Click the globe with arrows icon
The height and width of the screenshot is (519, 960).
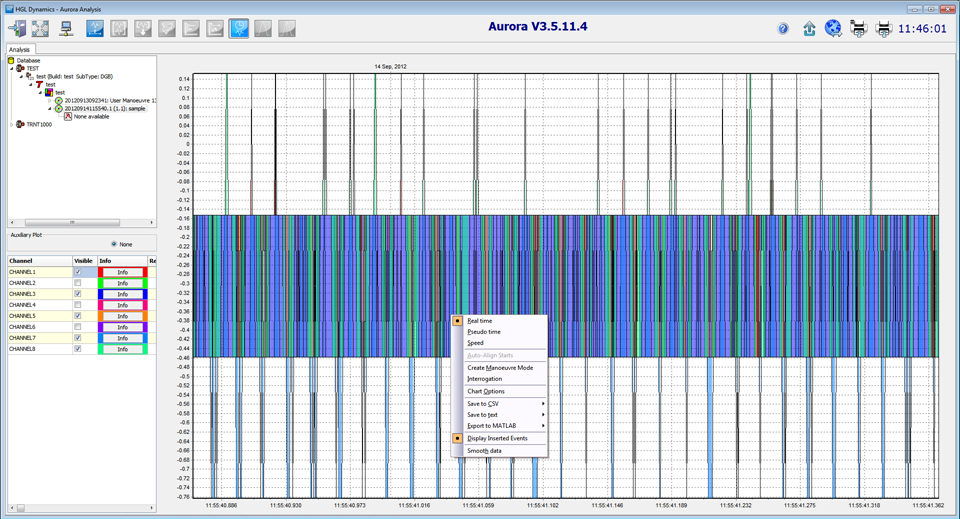tap(833, 29)
